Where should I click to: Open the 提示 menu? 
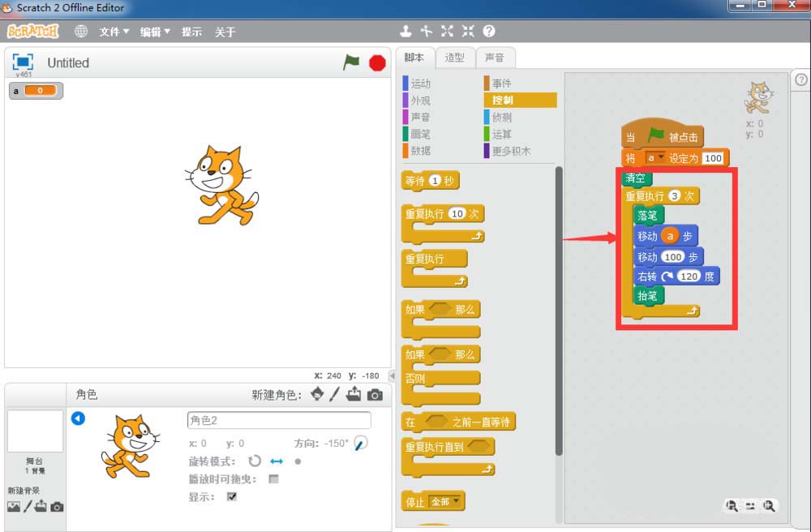pos(191,32)
